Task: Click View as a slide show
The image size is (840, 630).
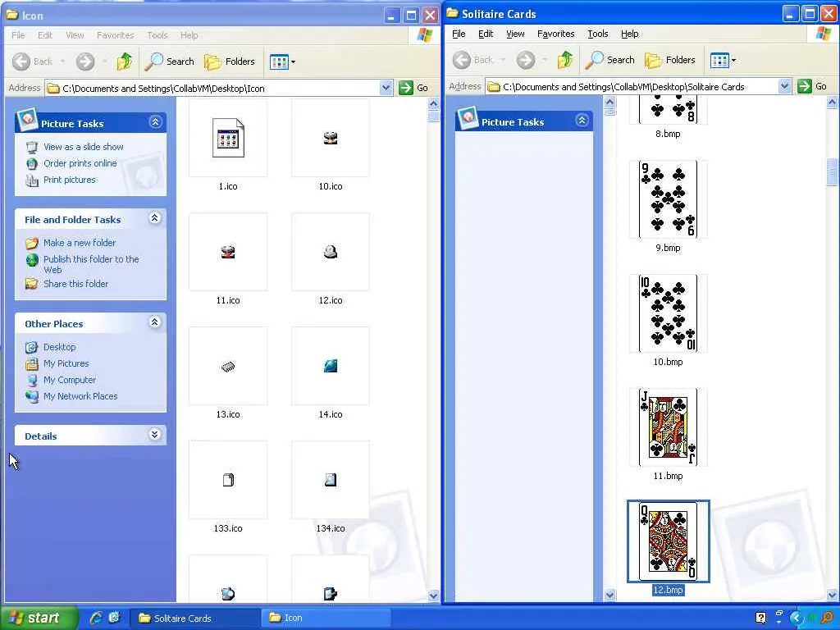Action: [x=84, y=147]
